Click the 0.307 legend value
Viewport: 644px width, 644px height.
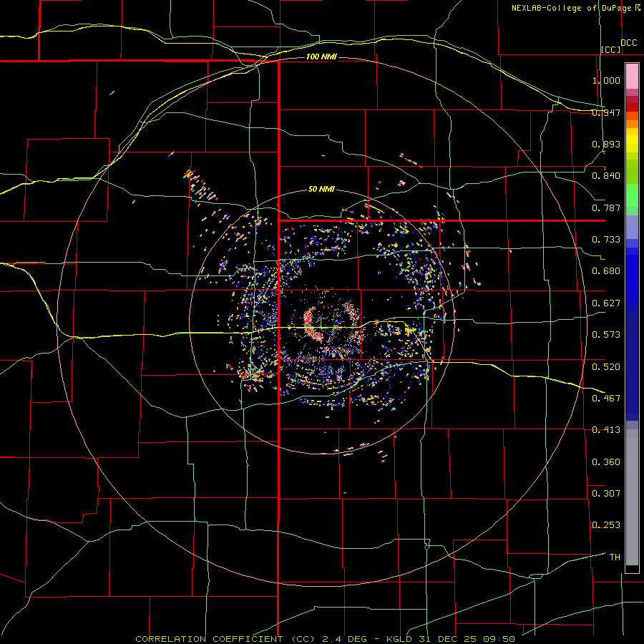click(606, 494)
